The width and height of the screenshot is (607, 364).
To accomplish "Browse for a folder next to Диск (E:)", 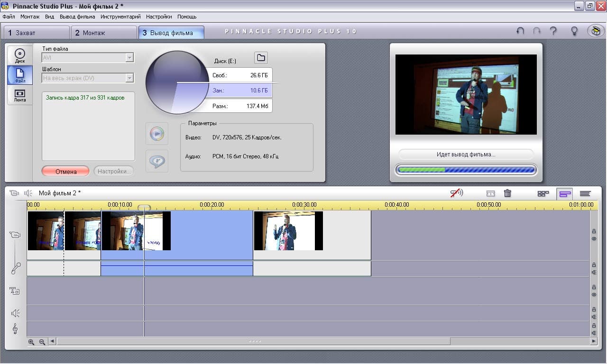I will click(x=261, y=58).
